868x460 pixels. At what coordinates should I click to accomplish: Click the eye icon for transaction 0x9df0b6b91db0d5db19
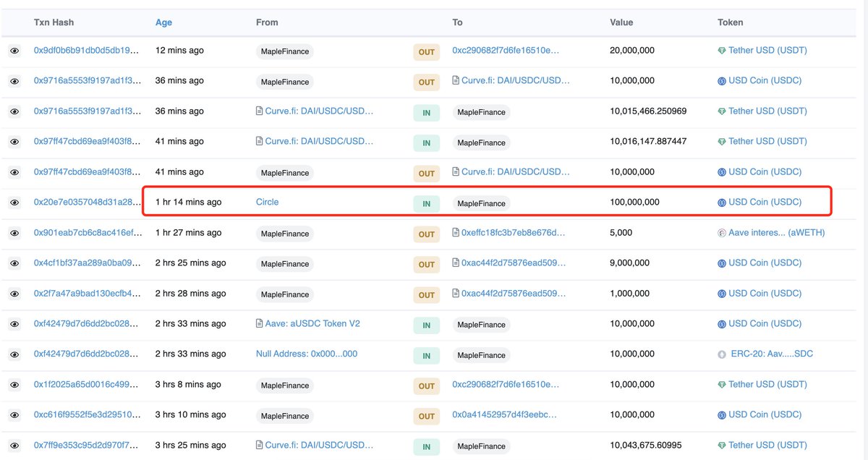point(14,51)
